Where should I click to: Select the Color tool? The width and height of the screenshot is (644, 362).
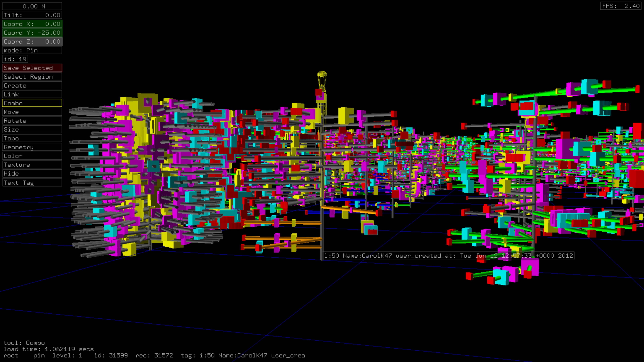click(x=32, y=156)
